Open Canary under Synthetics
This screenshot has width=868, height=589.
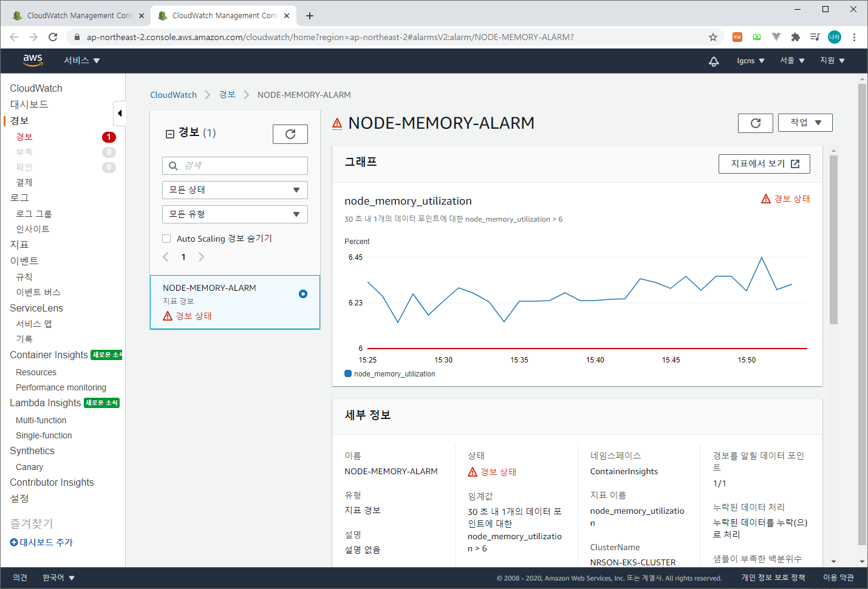29,467
